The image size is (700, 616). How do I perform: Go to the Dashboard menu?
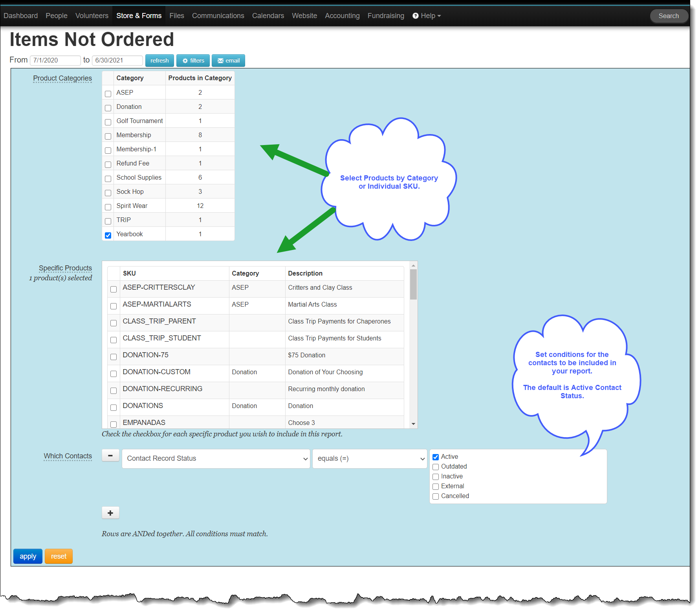(x=21, y=16)
